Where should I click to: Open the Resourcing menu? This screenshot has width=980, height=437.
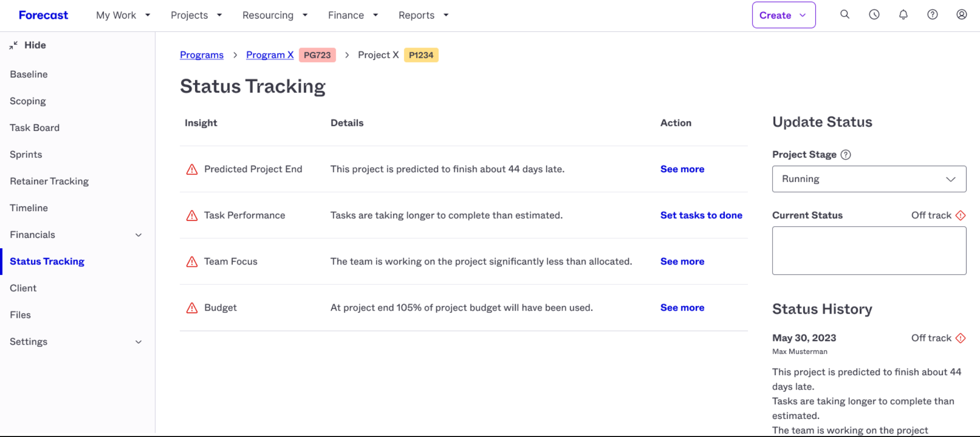coord(275,15)
